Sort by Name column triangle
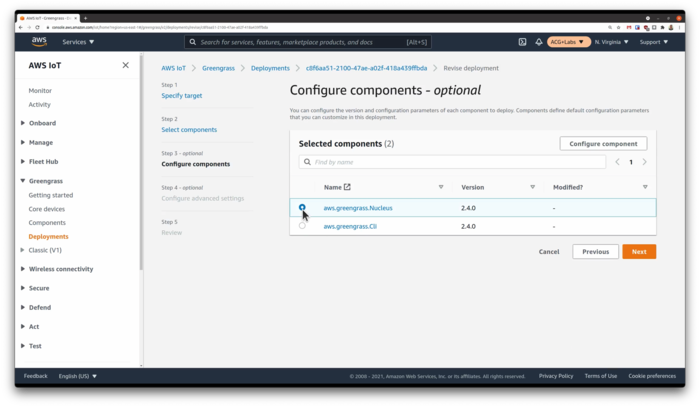Screen dimensions: 700x407 [441, 187]
